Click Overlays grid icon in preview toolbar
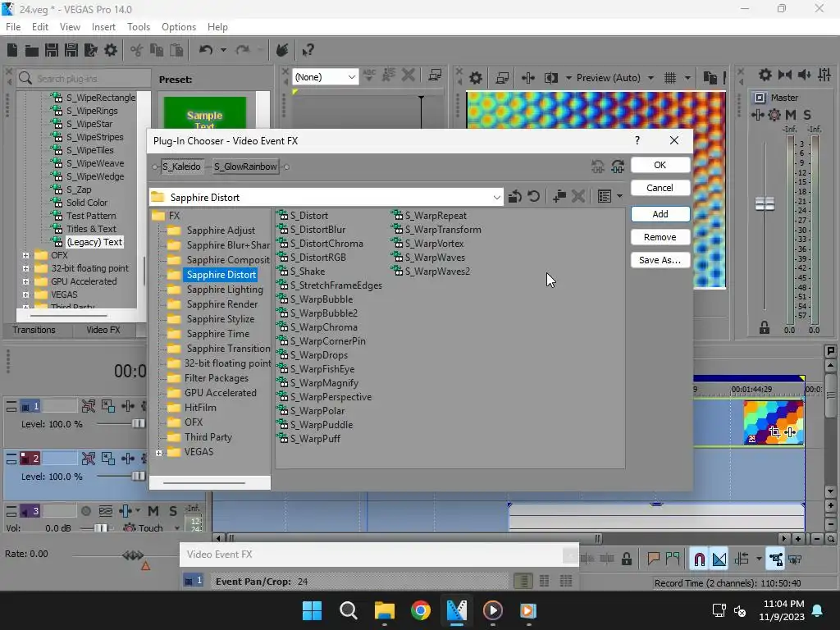Viewport: 840px width, 630px height. click(x=670, y=78)
